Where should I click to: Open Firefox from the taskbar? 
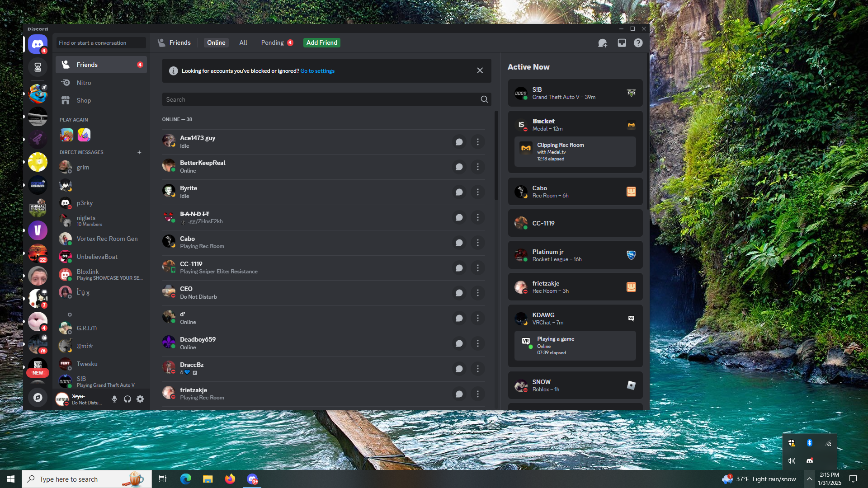coord(230,479)
